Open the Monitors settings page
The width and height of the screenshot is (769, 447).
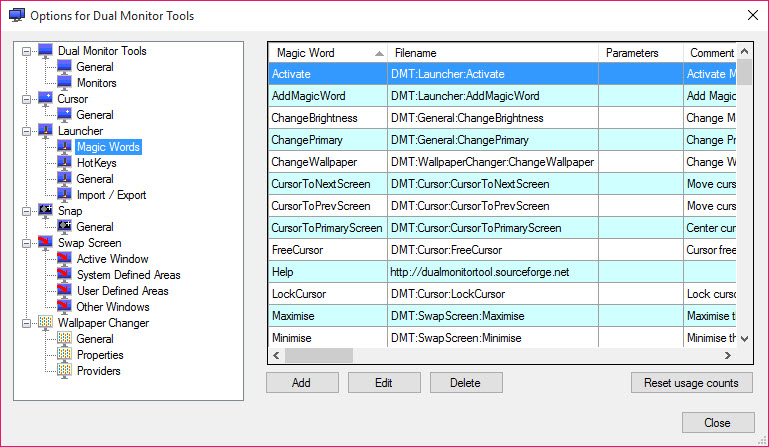point(97,83)
